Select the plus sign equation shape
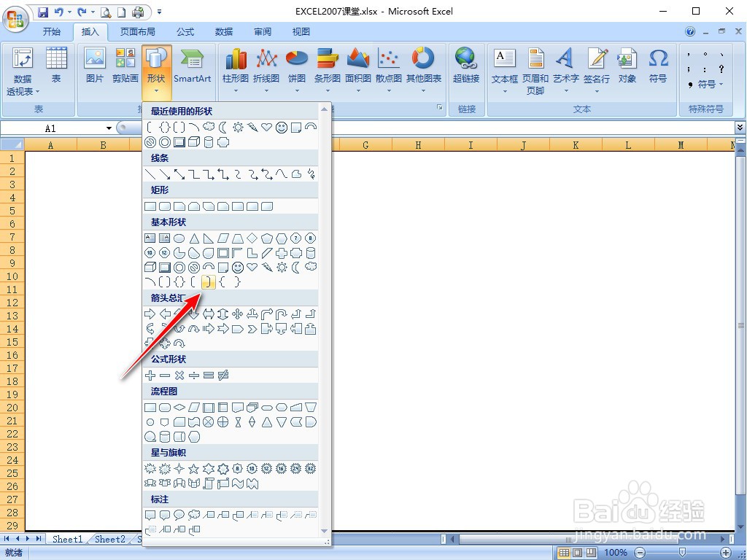This screenshot has width=747, height=560. [150, 376]
